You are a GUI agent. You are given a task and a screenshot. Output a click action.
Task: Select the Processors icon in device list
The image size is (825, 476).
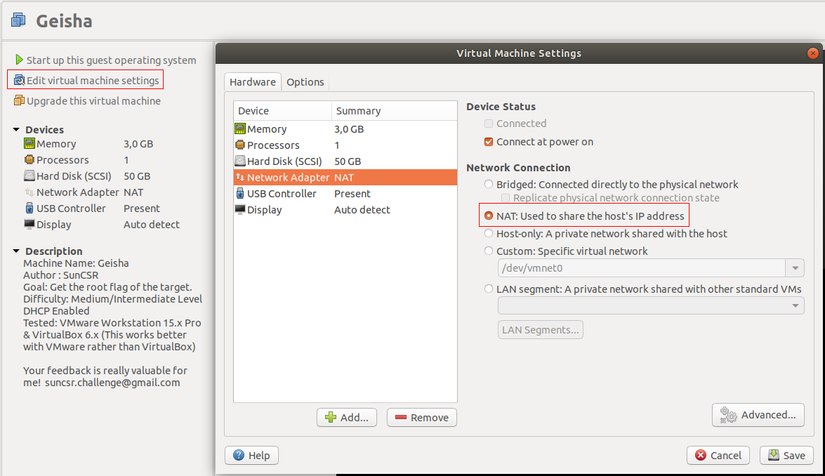click(240, 145)
